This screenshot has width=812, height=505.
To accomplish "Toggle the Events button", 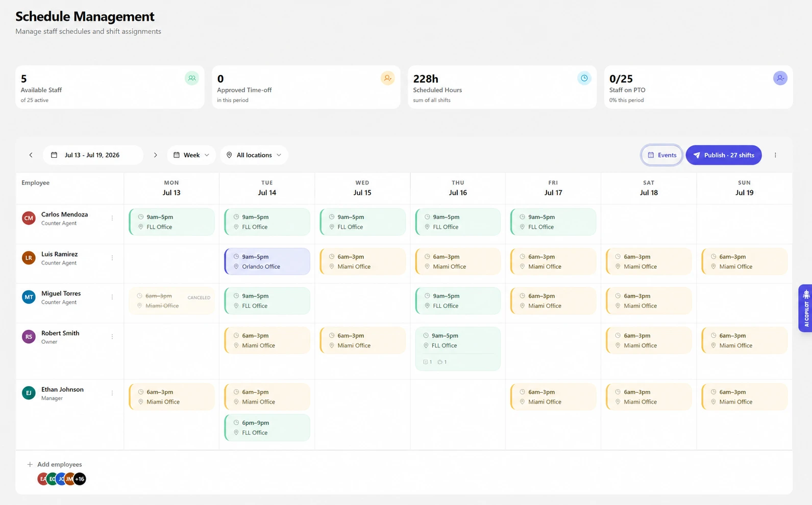I will point(662,155).
